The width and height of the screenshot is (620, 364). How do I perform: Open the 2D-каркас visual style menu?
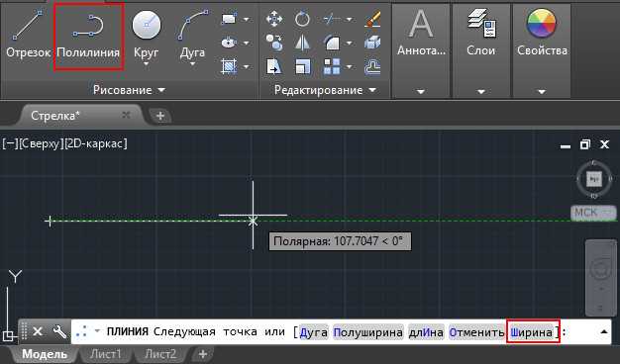[95, 143]
